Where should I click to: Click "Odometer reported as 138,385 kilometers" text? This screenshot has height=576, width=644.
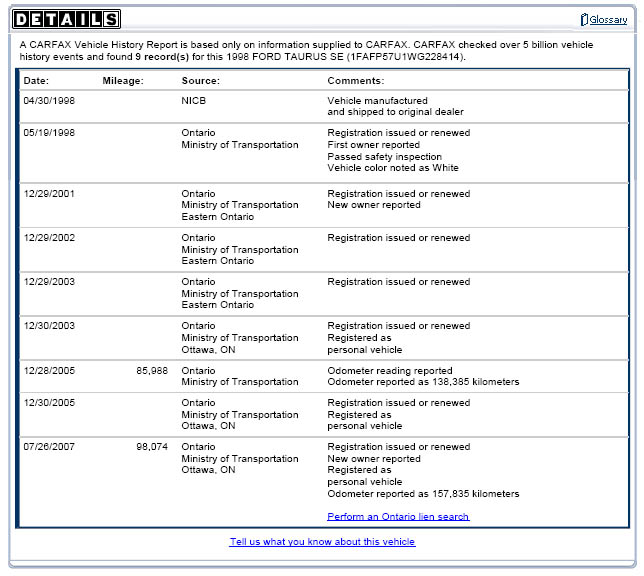(423, 382)
